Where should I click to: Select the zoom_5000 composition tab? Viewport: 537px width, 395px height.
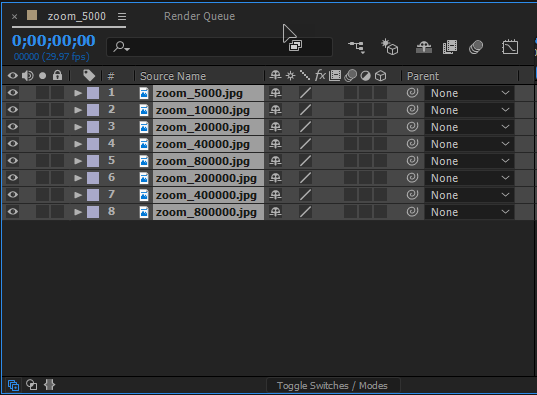pyautogui.click(x=76, y=16)
